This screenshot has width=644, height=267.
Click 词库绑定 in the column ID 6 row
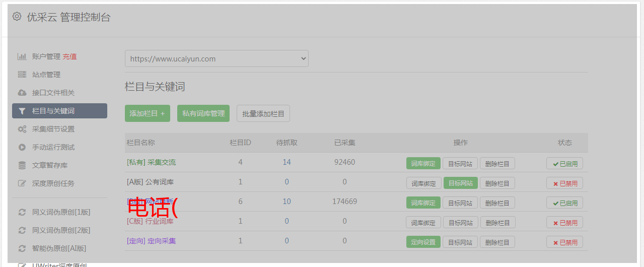[423, 203]
